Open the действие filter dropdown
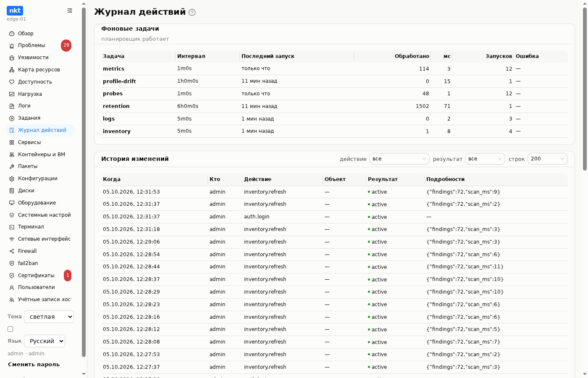The height and width of the screenshot is (378, 588). point(399,159)
